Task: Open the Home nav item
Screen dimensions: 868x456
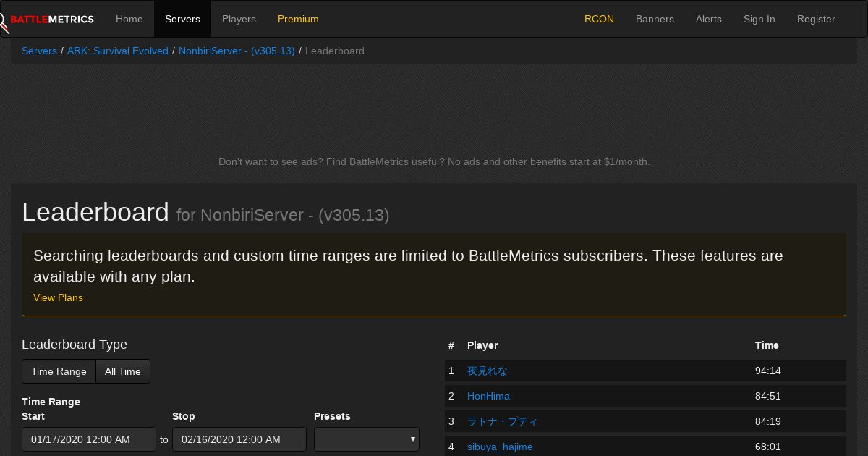Action: (129, 19)
